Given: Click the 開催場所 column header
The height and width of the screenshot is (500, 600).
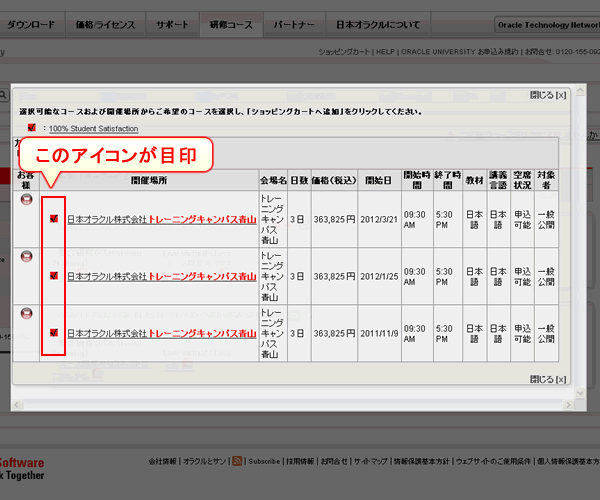Looking at the screenshot, I should pos(149,180).
